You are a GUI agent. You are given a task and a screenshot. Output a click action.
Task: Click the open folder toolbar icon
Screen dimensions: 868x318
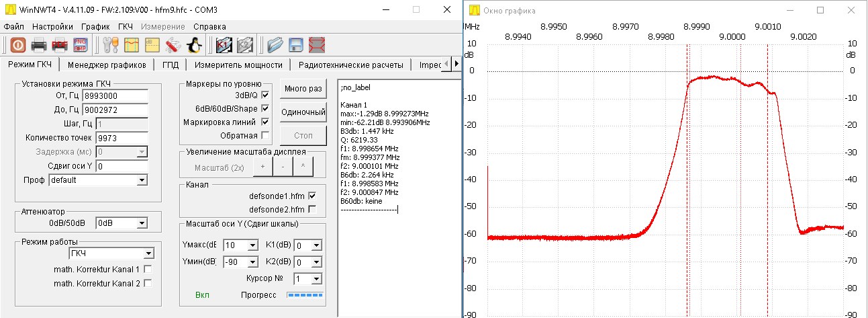275,45
